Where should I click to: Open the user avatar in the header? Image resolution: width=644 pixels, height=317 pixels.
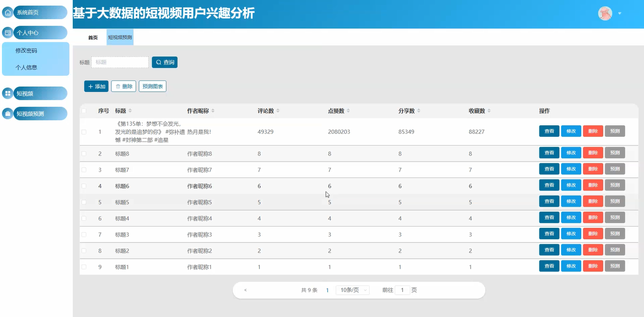[x=605, y=13]
